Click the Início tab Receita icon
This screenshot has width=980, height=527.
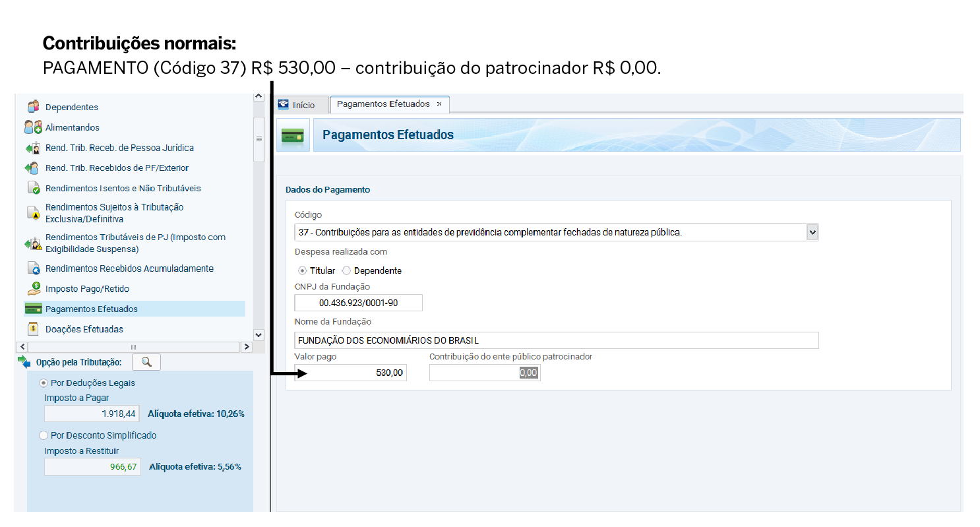284,105
